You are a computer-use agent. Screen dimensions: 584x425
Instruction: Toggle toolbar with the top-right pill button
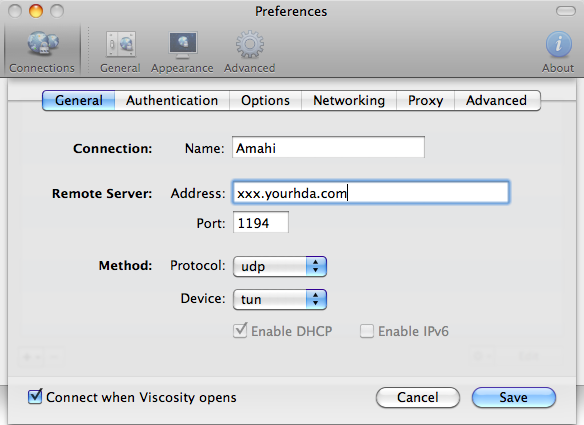point(566,11)
